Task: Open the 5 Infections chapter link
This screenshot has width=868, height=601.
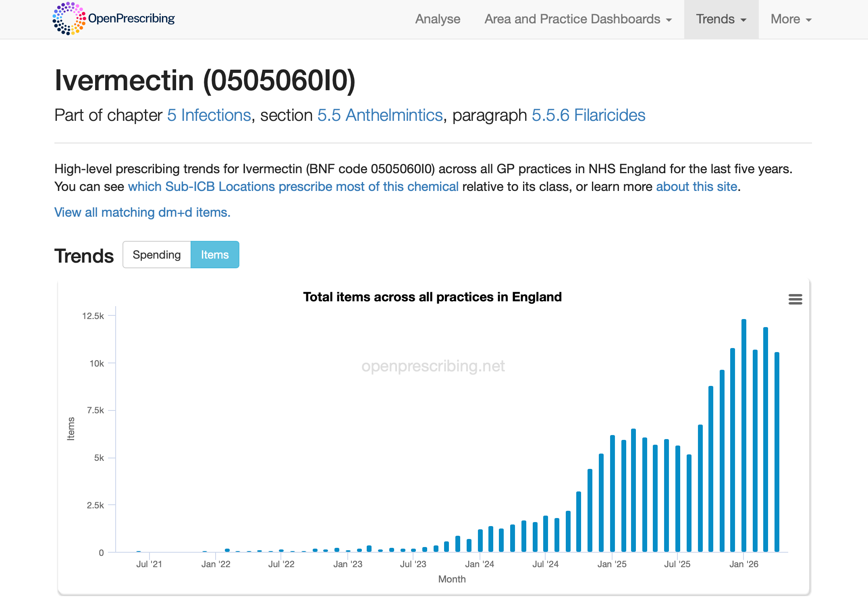Action: (x=209, y=115)
